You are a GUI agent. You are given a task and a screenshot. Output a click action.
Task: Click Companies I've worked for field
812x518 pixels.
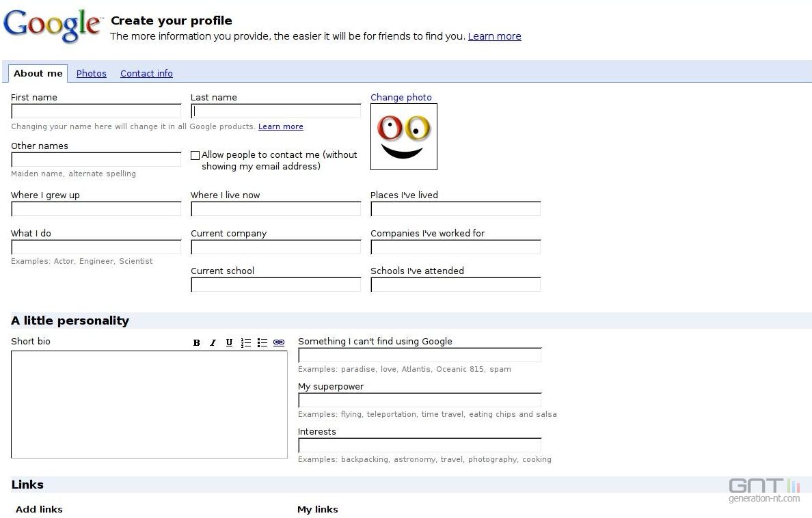coord(456,247)
